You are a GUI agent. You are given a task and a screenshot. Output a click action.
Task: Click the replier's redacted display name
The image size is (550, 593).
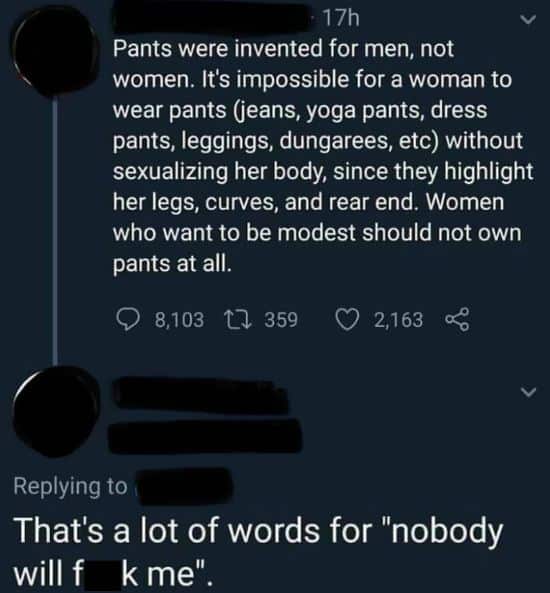pyautogui.click(x=200, y=395)
